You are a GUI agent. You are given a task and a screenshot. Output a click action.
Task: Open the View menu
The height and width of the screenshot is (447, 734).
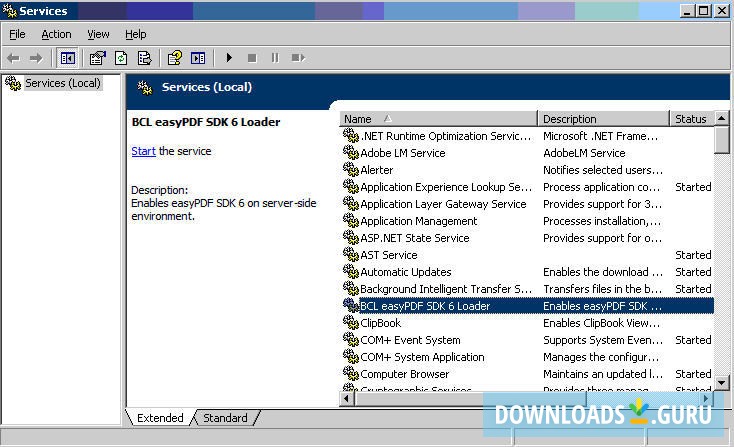click(98, 34)
